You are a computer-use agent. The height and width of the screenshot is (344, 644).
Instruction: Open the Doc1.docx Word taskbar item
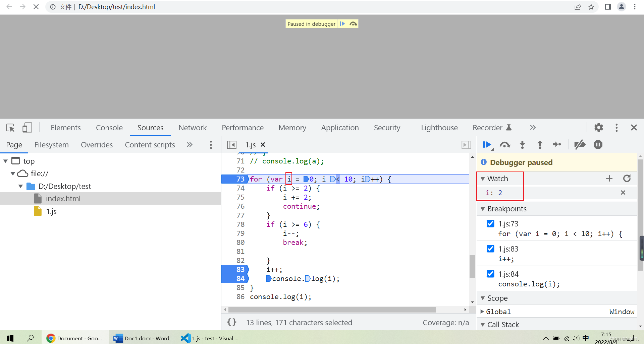[142, 338]
